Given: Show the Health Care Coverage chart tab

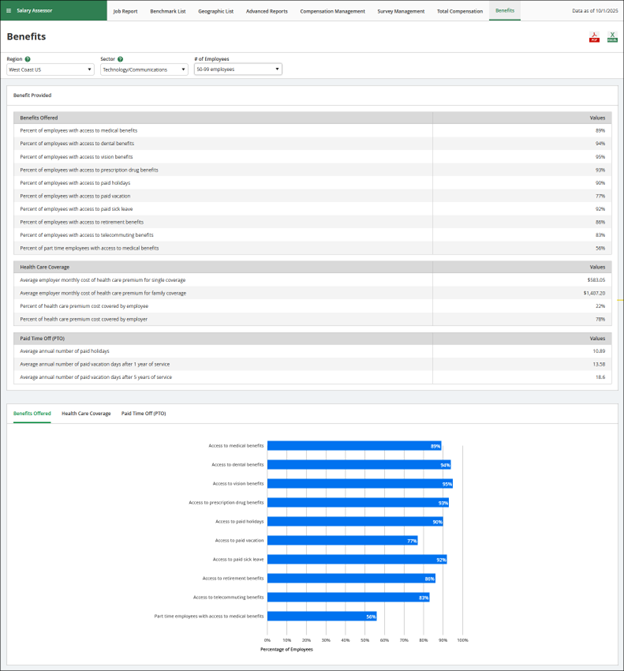Looking at the screenshot, I should click(86, 413).
